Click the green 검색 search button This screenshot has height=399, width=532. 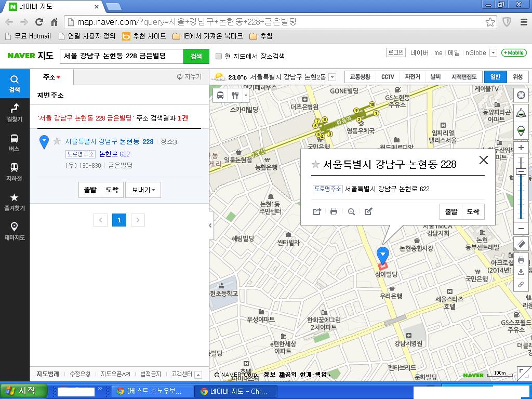(196, 56)
